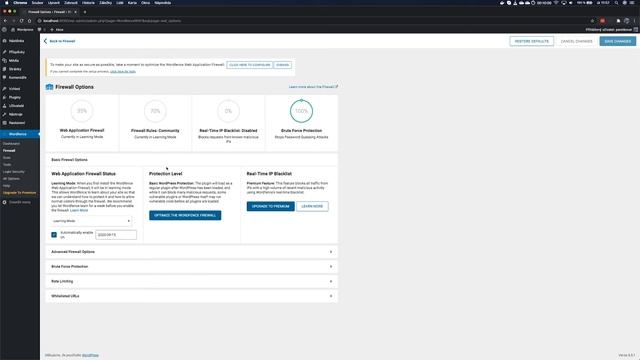Open Pluginy plug icon in sidebar

tap(4, 98)
